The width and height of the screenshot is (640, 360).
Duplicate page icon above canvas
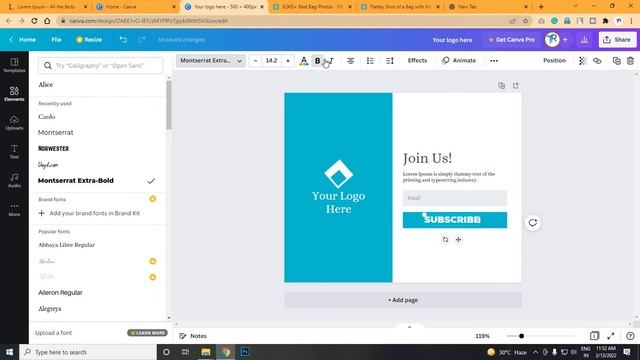point(502,85)
